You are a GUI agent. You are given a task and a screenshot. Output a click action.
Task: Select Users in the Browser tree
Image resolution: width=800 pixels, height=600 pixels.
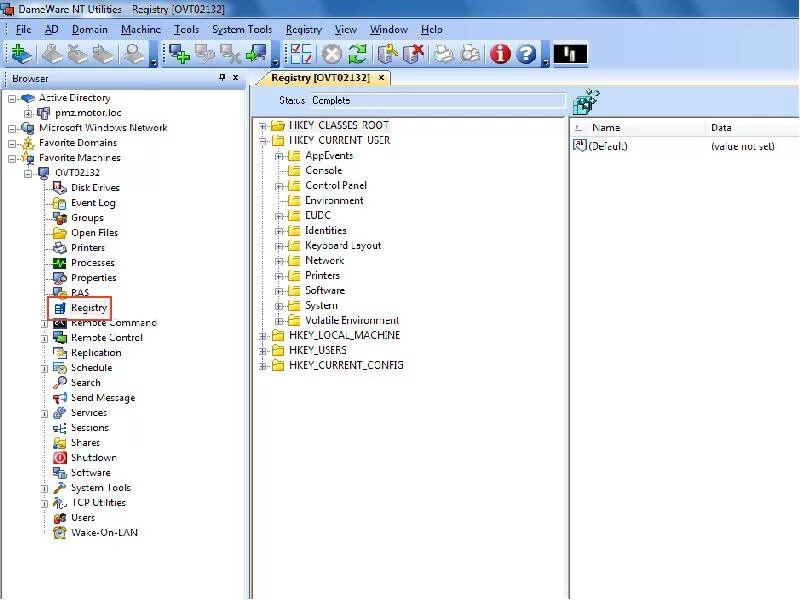click(x=83, y=518)
